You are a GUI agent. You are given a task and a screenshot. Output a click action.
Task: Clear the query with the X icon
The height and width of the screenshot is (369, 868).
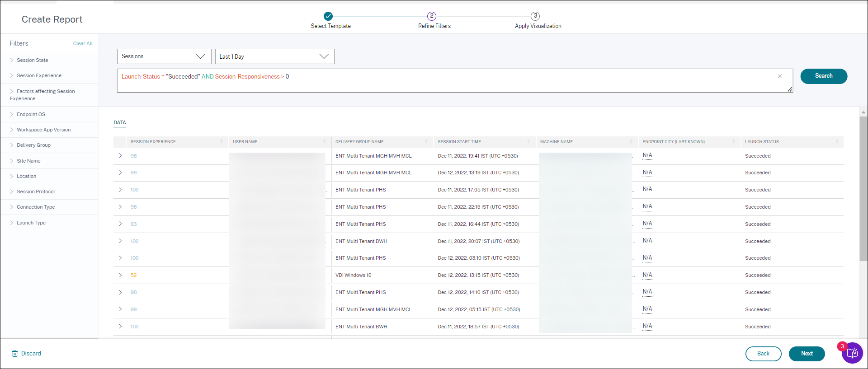point(780,76)
